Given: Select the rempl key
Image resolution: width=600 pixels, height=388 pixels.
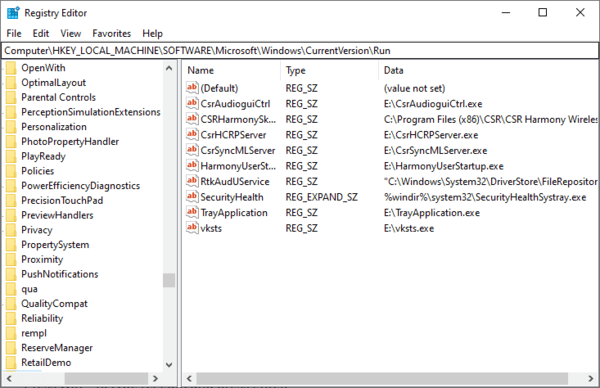Looking at the screenshot, I should point(34,333).
